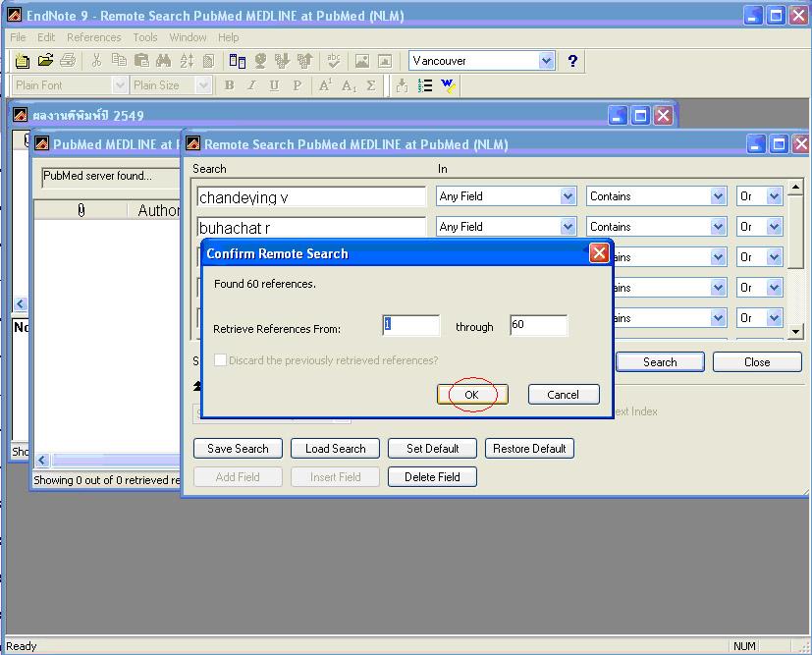Open the Edit menu
This screenshot has width=812, height=655.
pyautogui.click(x=46, y=37)
